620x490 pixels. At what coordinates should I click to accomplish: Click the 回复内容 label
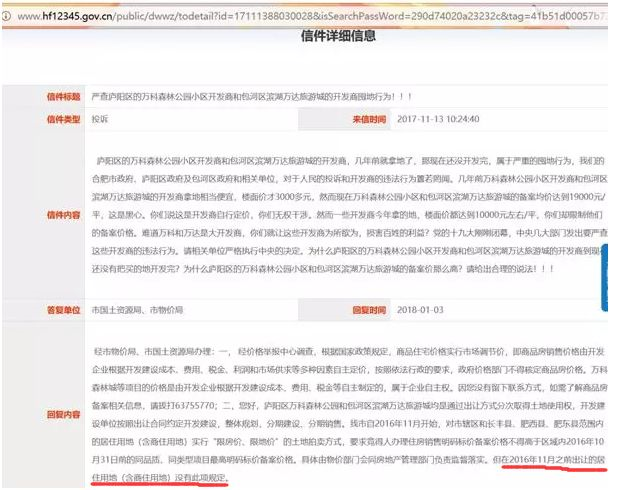(63, 414)
